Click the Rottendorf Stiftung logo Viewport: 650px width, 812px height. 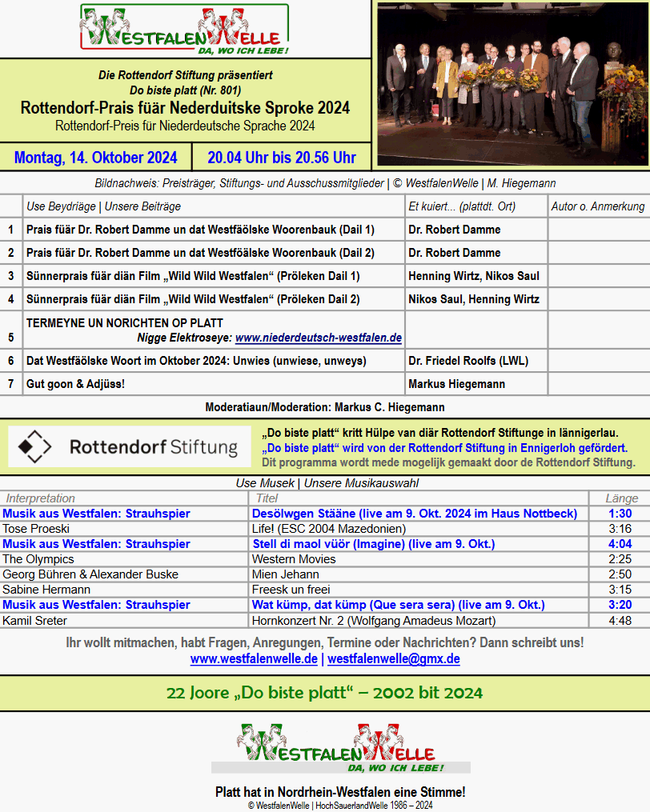(x=130, y=446)
